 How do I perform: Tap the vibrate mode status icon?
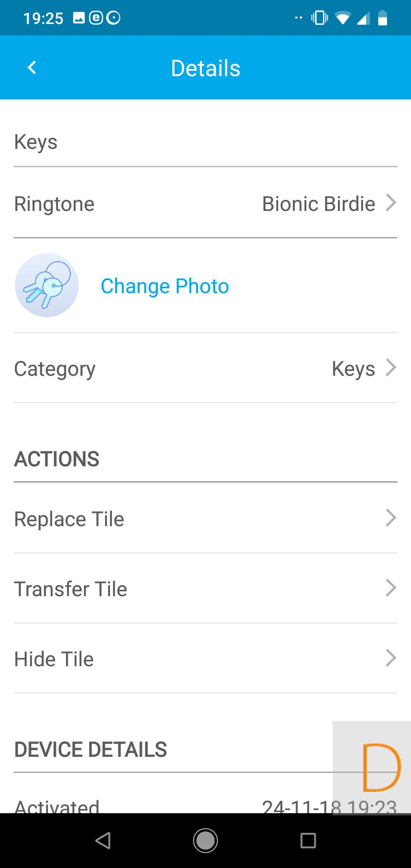click(x=319, y=18)
